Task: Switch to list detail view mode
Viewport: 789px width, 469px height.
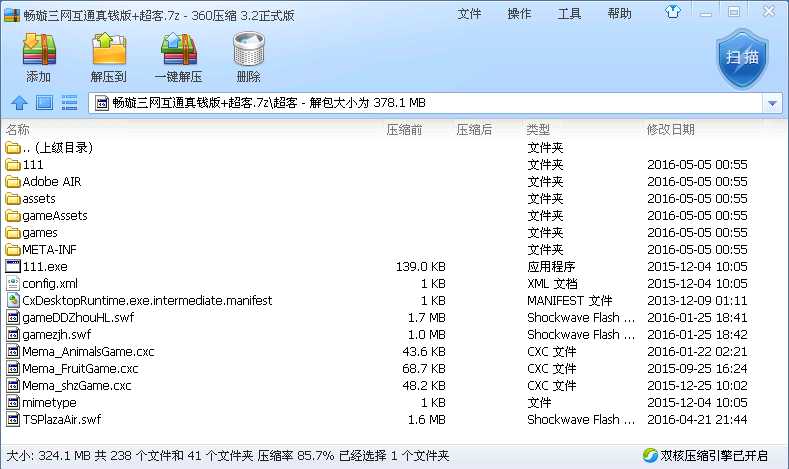Action: click(x=69, y=103)
